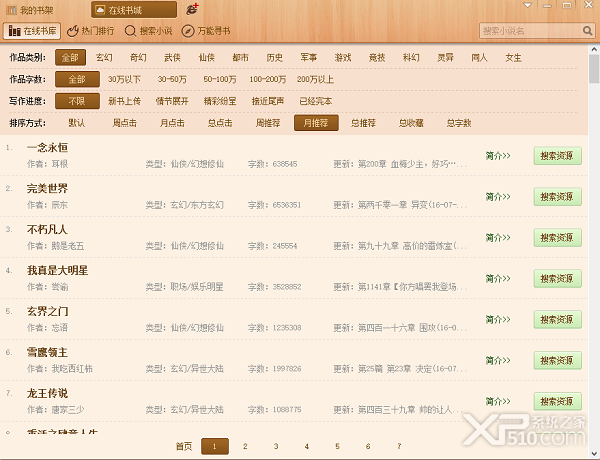
Task: Open book title 我真是大明星
Action: pos(57,271)
